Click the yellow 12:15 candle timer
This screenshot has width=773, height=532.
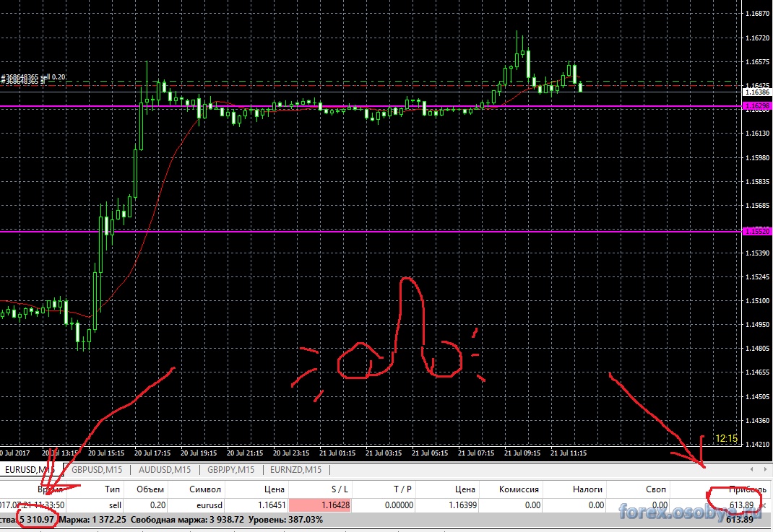pyautogui.click(x=726, y=438)
